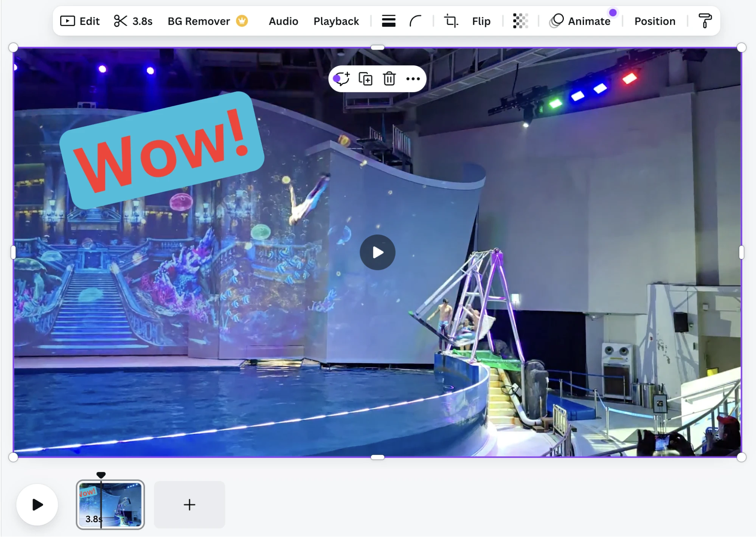Delete the video with the trash icon

pos(389,79)
